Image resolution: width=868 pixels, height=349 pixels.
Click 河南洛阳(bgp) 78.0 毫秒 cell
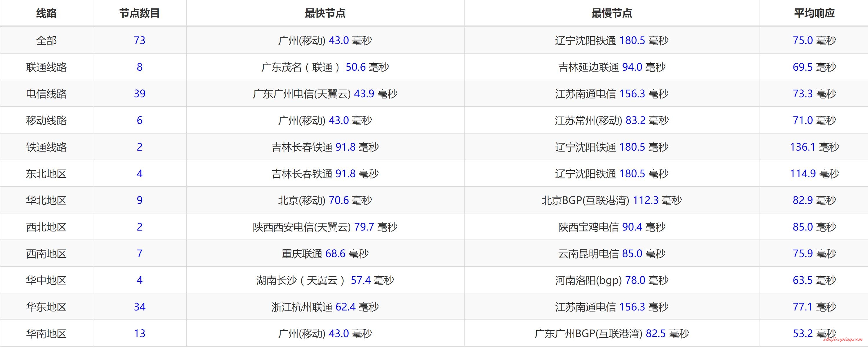[x=612, y=280]
